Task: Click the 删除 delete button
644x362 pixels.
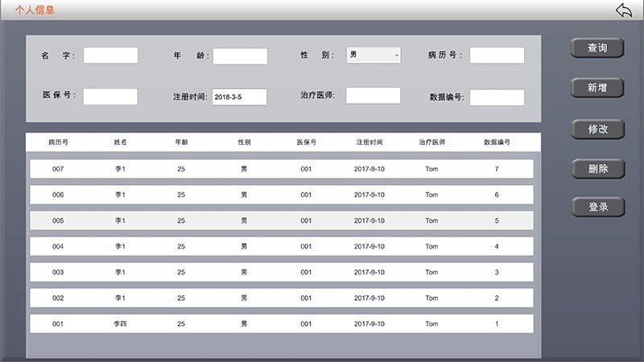Action: 597,168
